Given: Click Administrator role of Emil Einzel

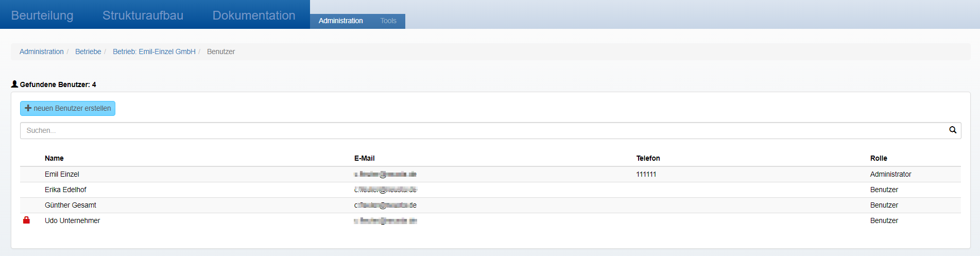Looking at the screenshot, I should [x=890, y=174].
